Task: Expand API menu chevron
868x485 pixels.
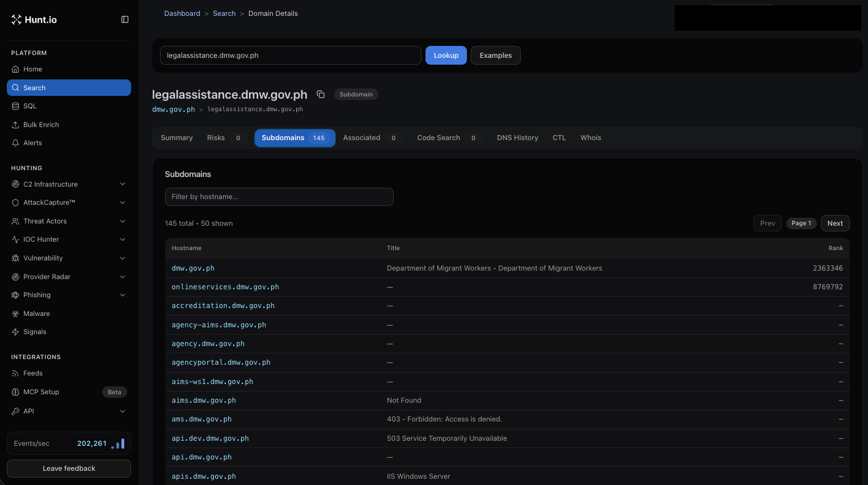Action: [123, 411]
